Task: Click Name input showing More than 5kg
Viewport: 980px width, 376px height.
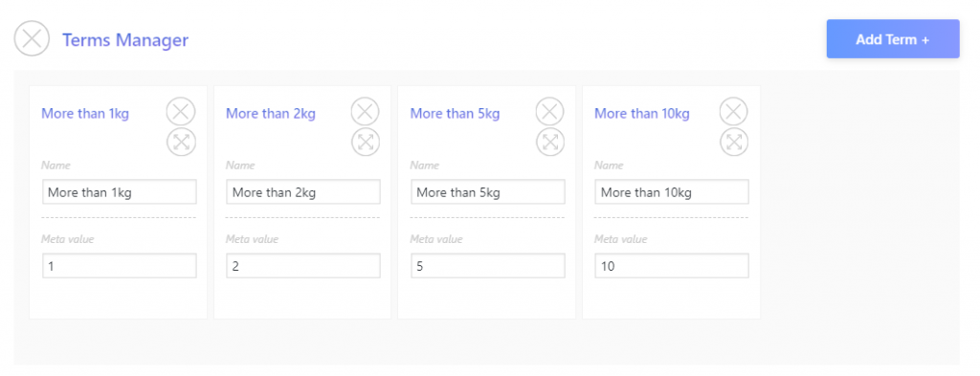Action: pos(487,192)
